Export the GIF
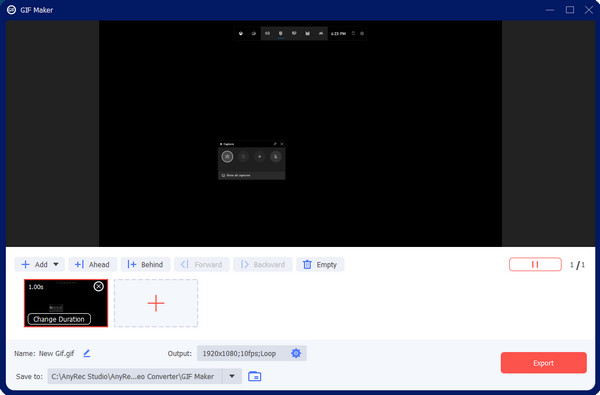The height and width of the screenshot is (395, 600). coord(543,363)
